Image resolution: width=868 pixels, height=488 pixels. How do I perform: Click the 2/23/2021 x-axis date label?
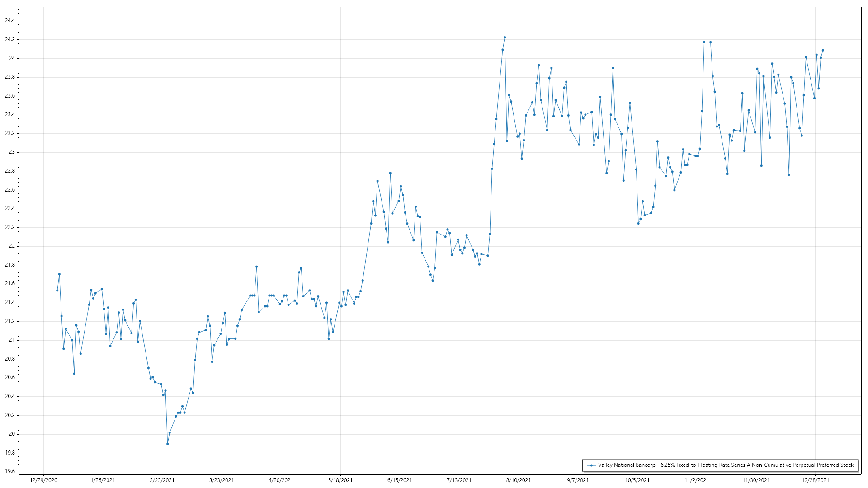pyautogui.click(x=162, y=480)
